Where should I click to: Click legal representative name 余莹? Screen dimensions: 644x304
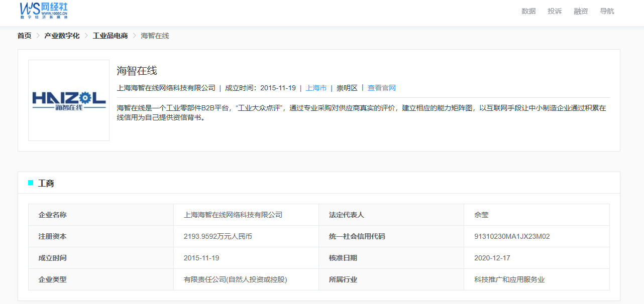tap(481, 215)
